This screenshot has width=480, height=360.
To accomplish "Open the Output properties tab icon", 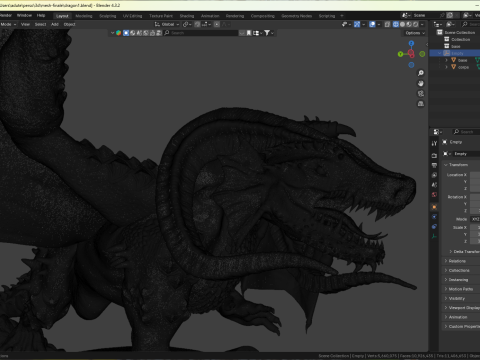I will 434,165.
